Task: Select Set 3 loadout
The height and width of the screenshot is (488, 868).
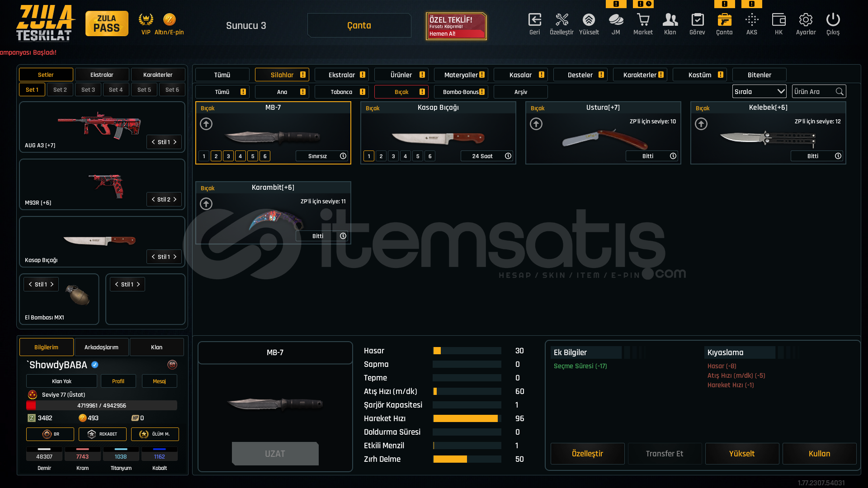Action: pos(88,89)
